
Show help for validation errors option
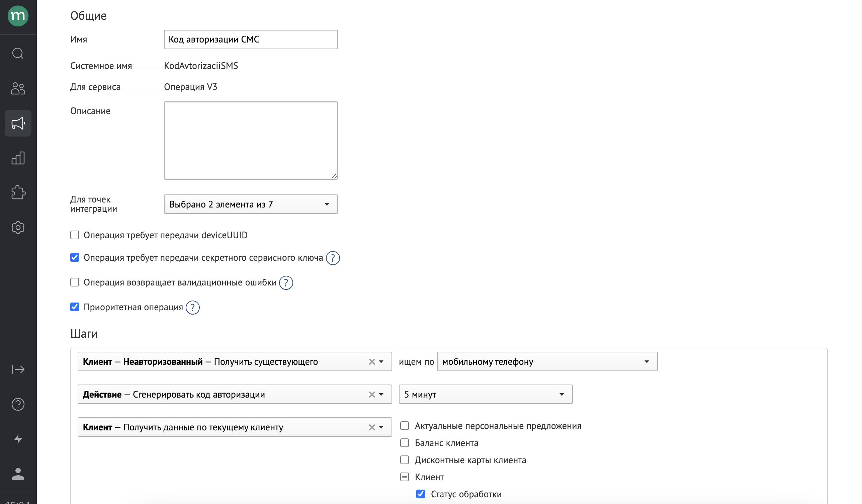click(x=286, y=283)
